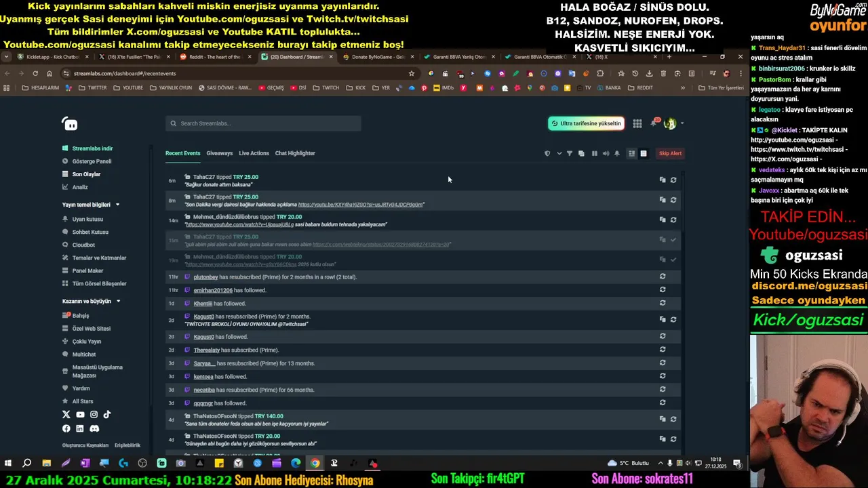The height and width of the screenshot is (488, 868).
Task: Switch to the Live Actions tab
Action: [254, 153]
